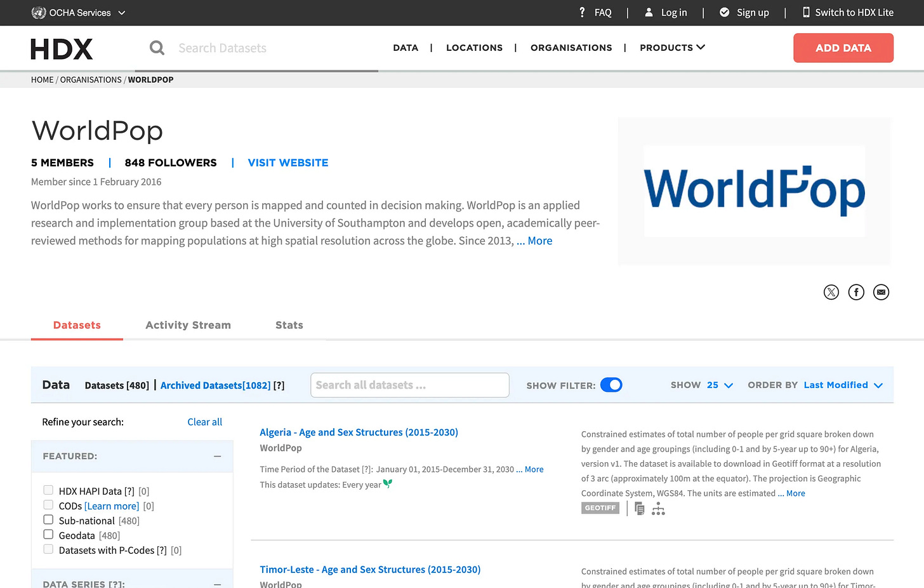
Task: Share the WorldPop page on X (Twitter)
Action: 831,292
